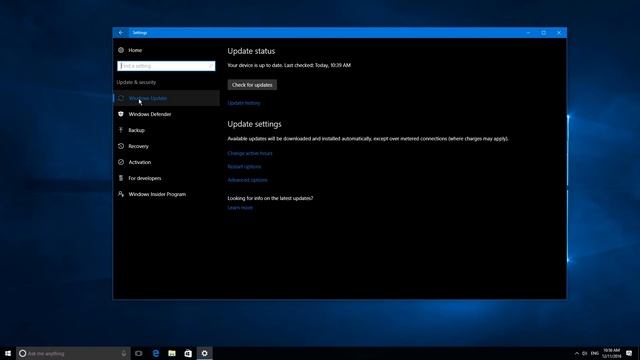Open File Explorer from taskbar
Image resolution: width=640 pixels, height=360 pixels.
[172, 353]
